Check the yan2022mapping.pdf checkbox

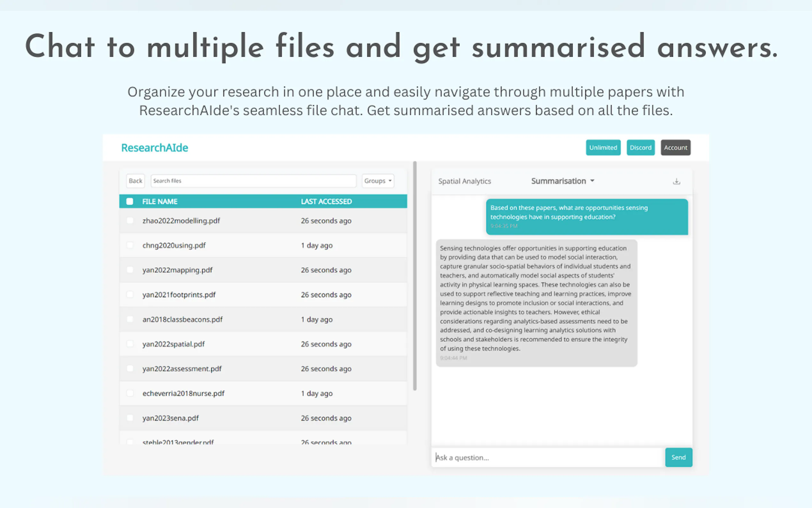pyautogui.click(x=130, y=270)
